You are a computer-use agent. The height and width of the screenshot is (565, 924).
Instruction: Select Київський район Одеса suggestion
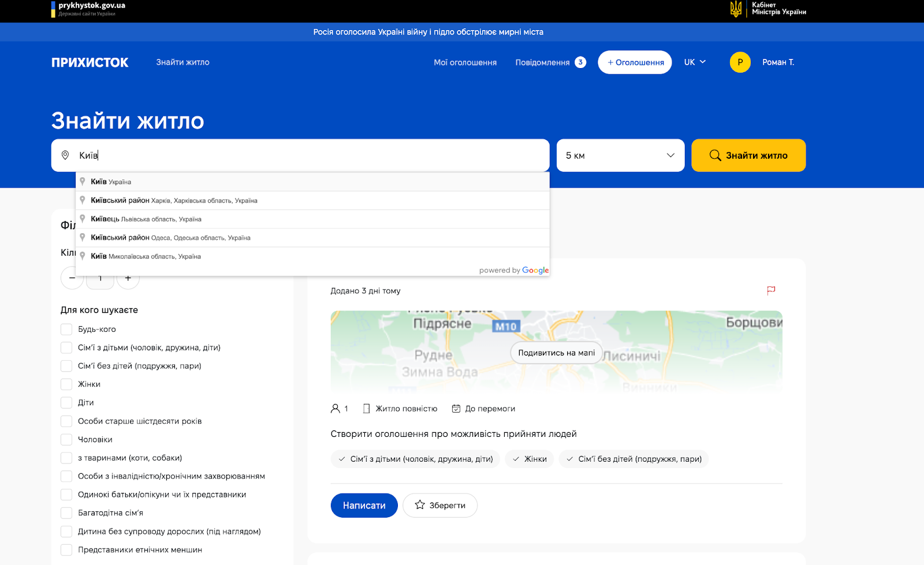pyautogui.click(x=312, y=238)
